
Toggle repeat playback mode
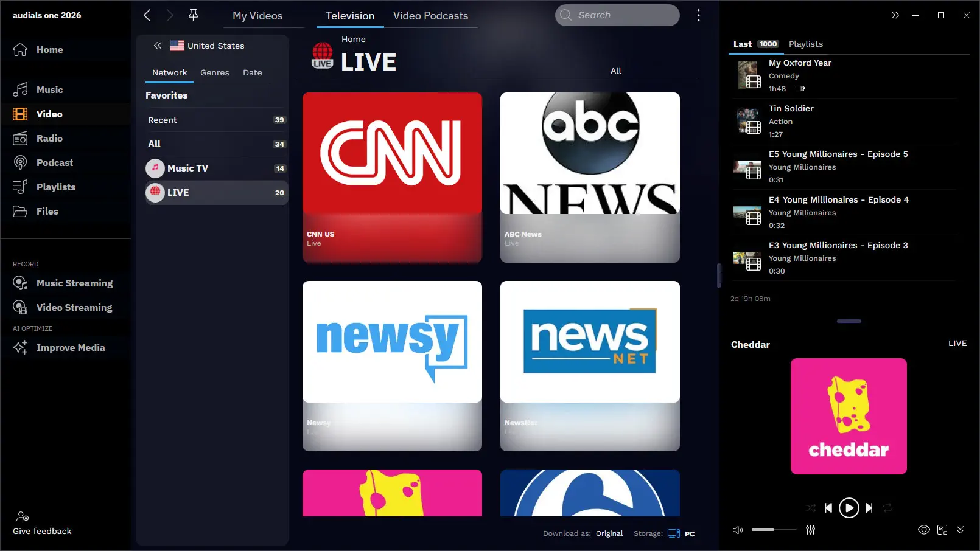[887, 508]
